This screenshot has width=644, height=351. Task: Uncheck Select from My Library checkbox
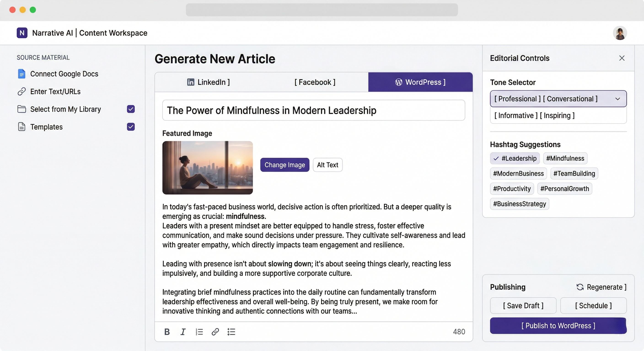[131, 109]
